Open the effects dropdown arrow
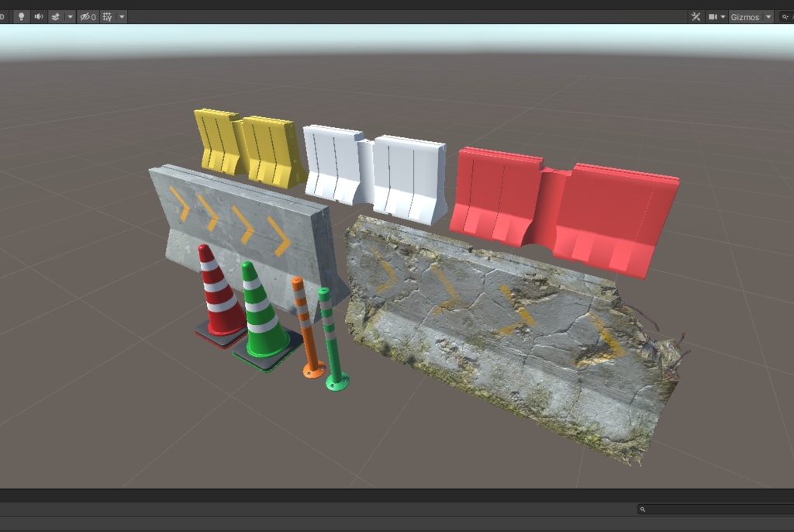The height and width of the screenshot is (532, 794). [x=71, y=16]
